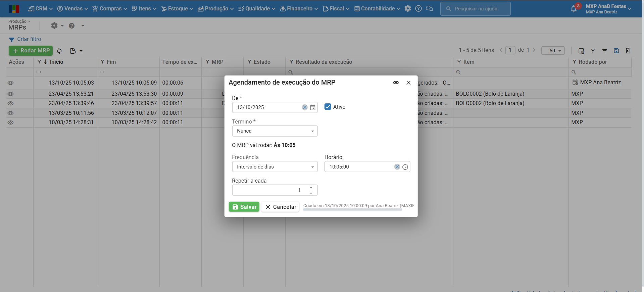The width and height of the screenshot is (644, 292).
Task: View details of 13/10/25 10:05:03 run
Action: click(11, 83)
